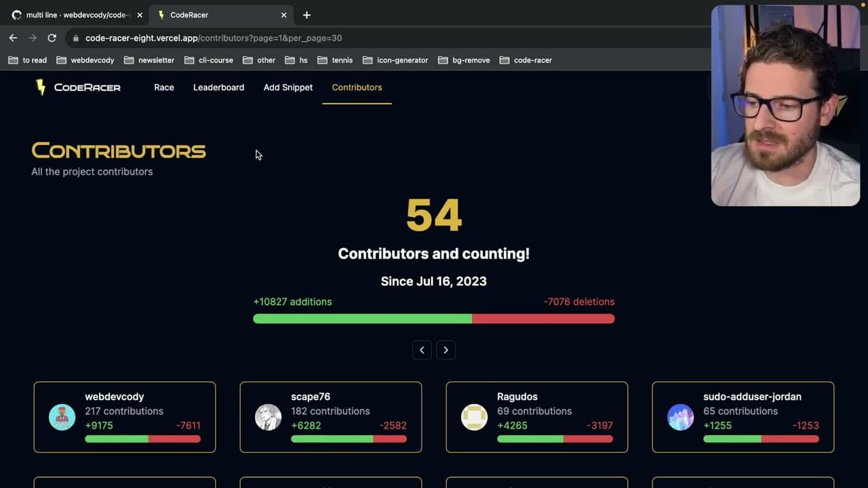868x488 pixels.
Task: Select the CodeRacer browser tab
Action: [222, 15]
